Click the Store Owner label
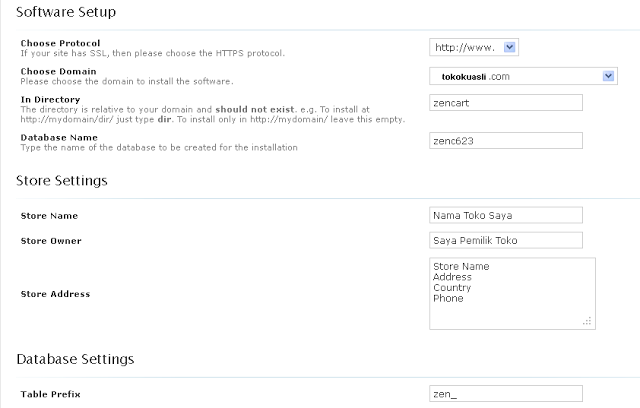Image resolution: width=640 pixels, height=408 pixels. [51, 241]
